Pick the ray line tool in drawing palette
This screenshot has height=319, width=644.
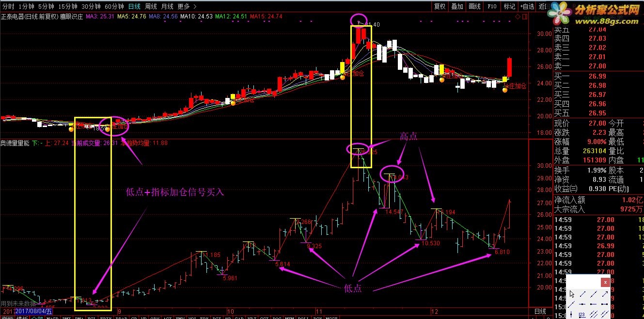[x=571, y=304]
